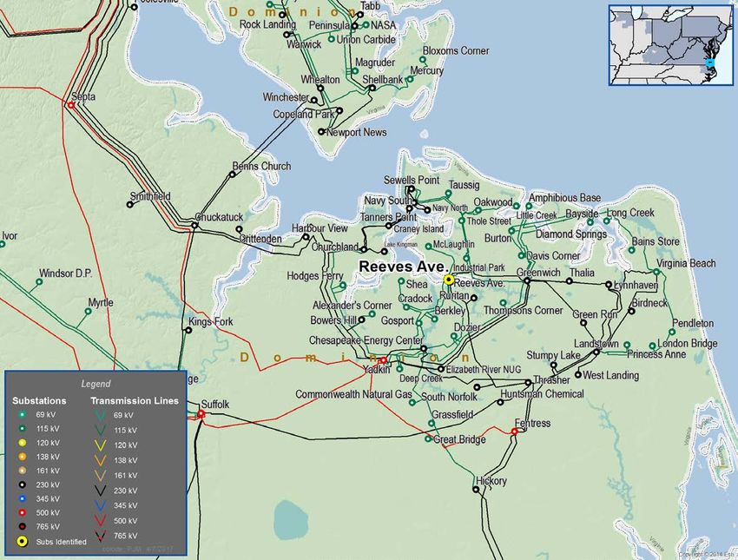Select the Bloxoms Corner substation marker

coord(423,60)
